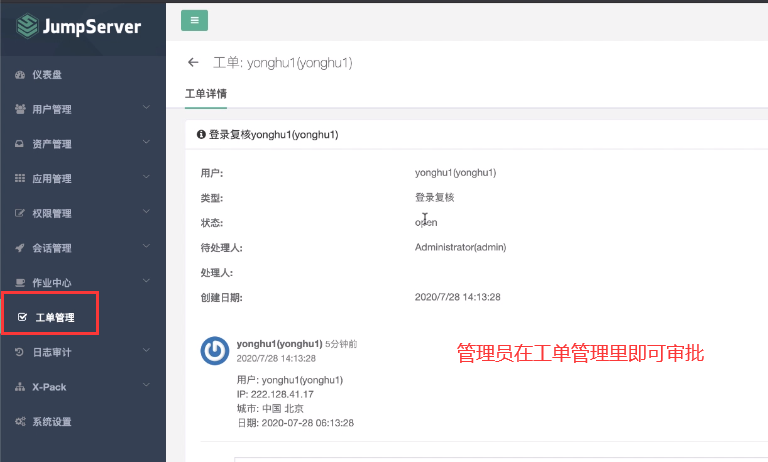The image size is (768, 462).
Task: Click the 5分钟前 timestamp
Action: pyautogui.click(x=341, y=344)
